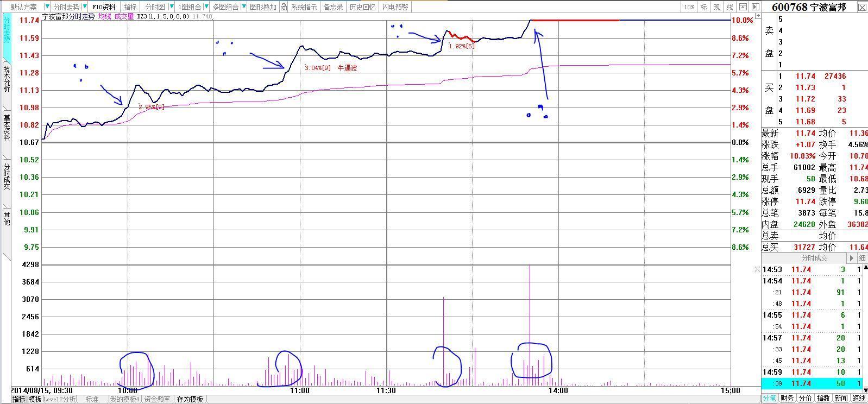This screenshot has height=404, width=868.
Task: Click the buy-3 price 11.72
Action: 806,99
